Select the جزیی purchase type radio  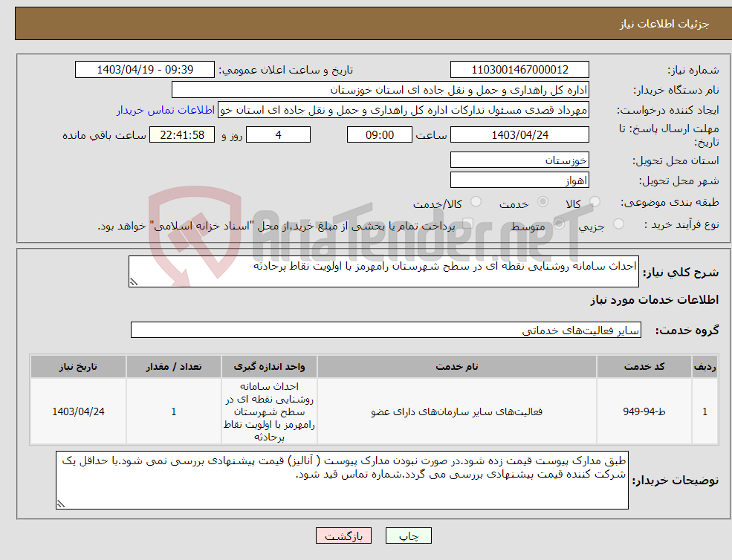[618, 224]
